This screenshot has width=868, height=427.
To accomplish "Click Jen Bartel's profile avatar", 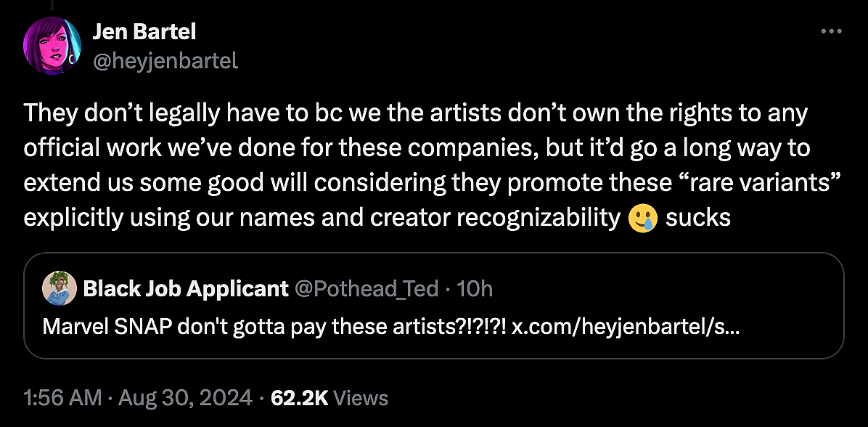I will [x=54, y=45].
